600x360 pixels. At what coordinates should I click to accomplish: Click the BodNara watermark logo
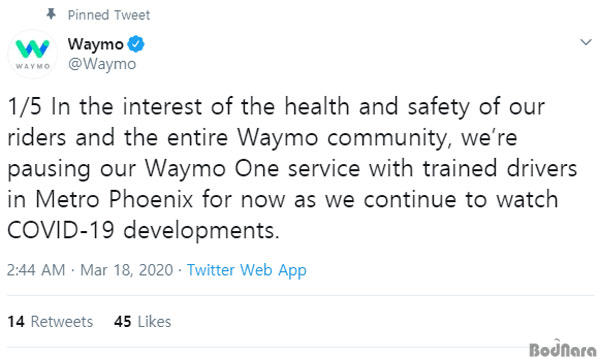point(562,349)
